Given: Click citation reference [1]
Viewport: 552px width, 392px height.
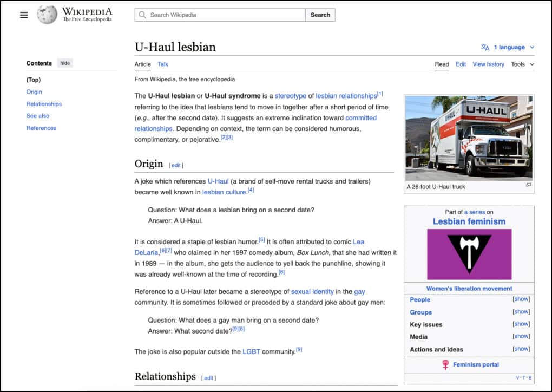Looking at the screenshot, I should pos(380,94).
